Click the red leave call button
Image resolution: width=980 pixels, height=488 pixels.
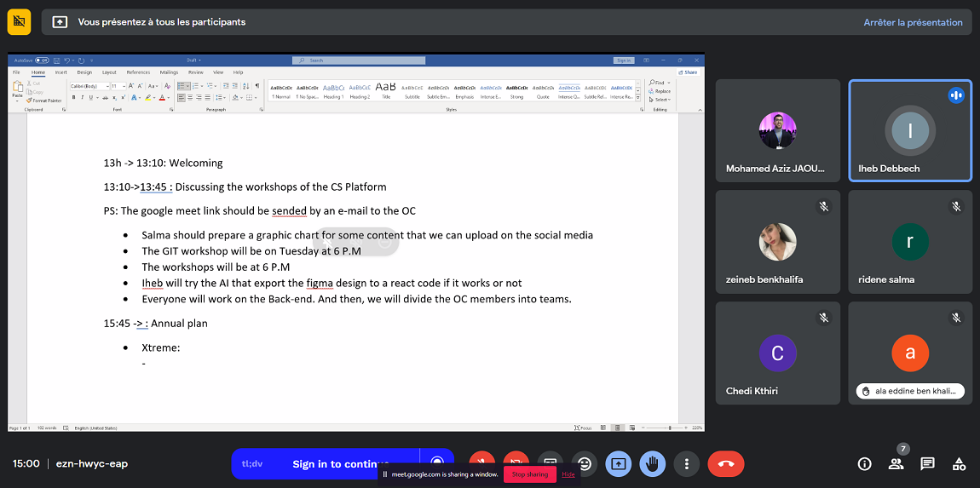tap(725, 463)
